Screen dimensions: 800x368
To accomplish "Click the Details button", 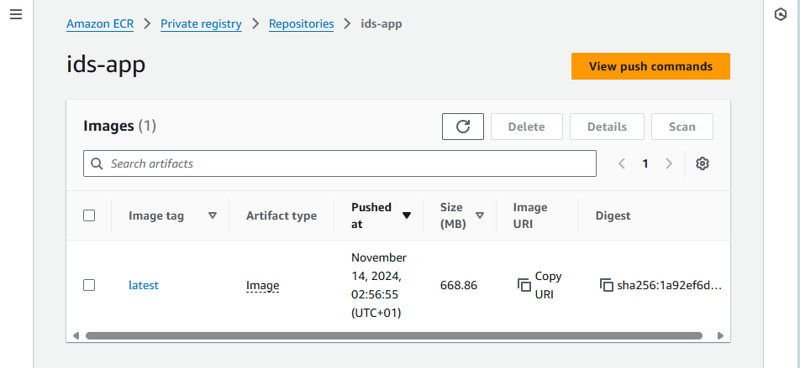I will 607,127.
